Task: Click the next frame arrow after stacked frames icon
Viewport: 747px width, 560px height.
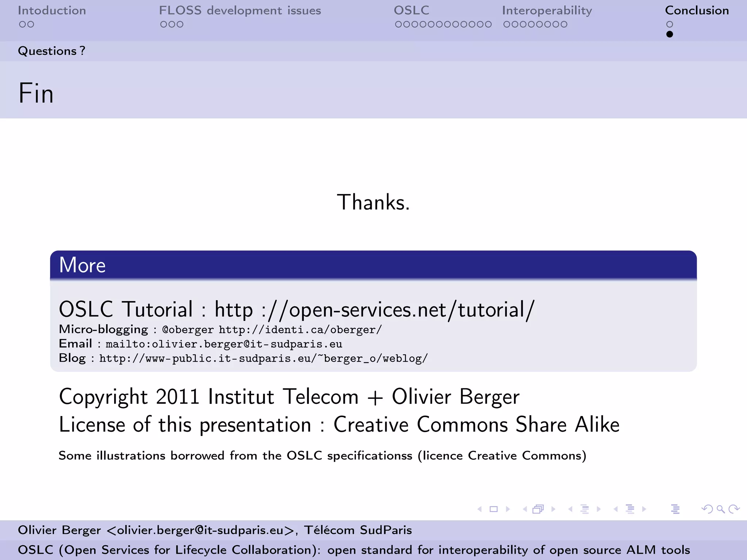Action: [x=553, y=509]
